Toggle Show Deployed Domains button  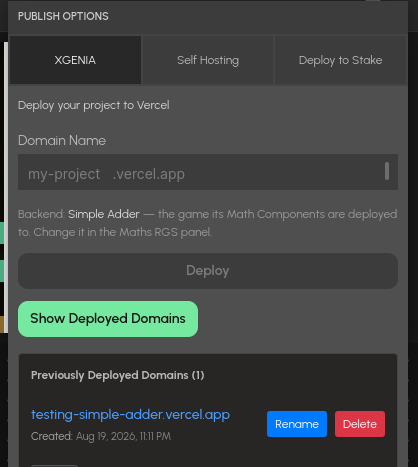click(108, 319)
